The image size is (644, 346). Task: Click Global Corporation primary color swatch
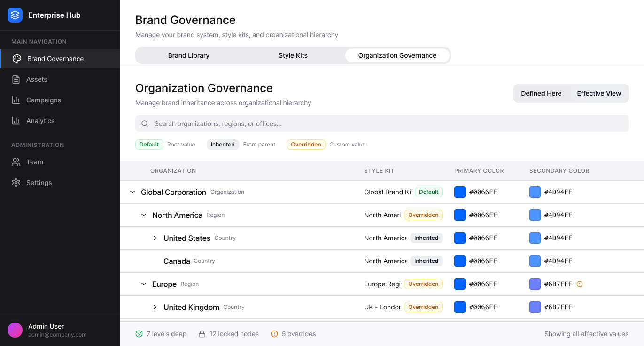tap(460, 192)
